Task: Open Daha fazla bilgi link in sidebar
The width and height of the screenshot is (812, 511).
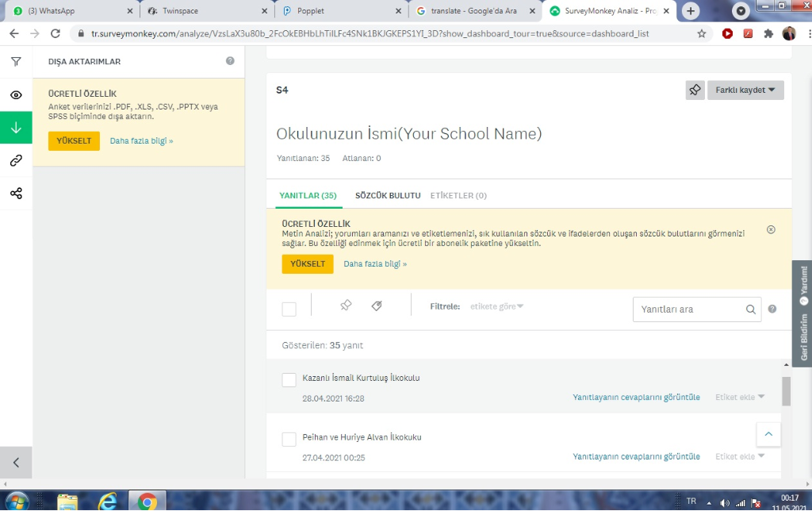Action: tap(141, 141)
